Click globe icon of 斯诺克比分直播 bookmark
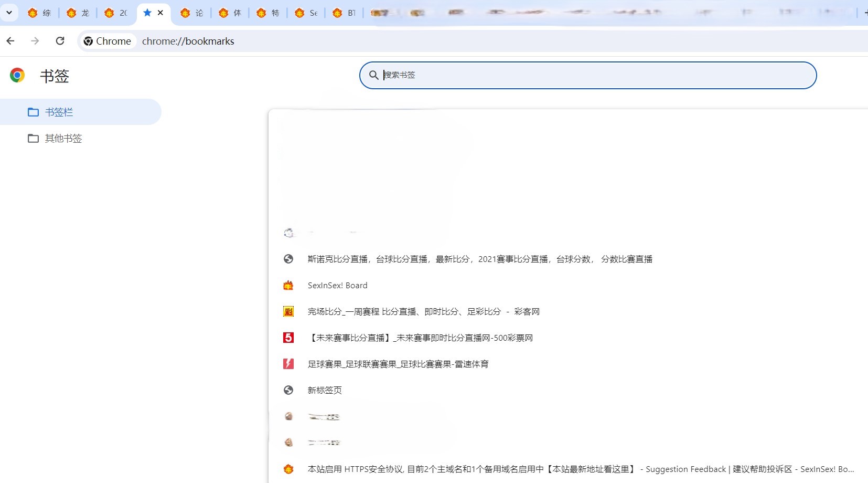The width and height of the screenshot is (868, 483). pos(288,259)
